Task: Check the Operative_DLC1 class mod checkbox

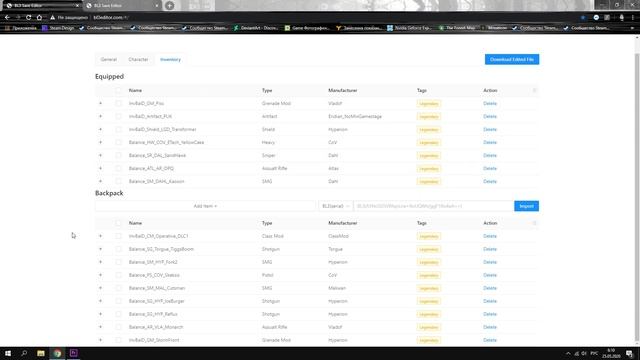Action: [118, 236]
